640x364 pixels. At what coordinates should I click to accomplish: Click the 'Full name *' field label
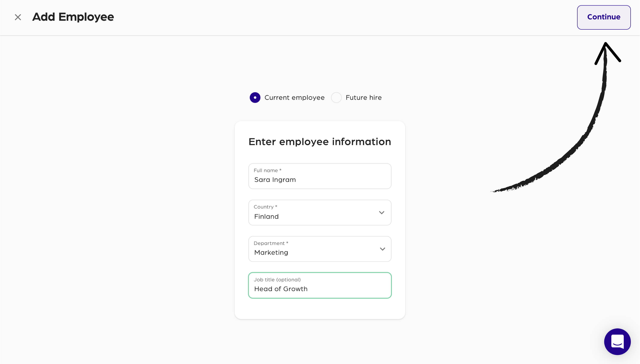pyautogui.click(x=267, y=170)
